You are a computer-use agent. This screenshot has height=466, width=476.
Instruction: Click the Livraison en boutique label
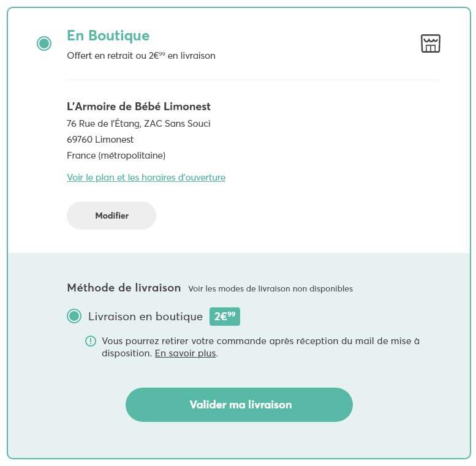pos(145,317)
